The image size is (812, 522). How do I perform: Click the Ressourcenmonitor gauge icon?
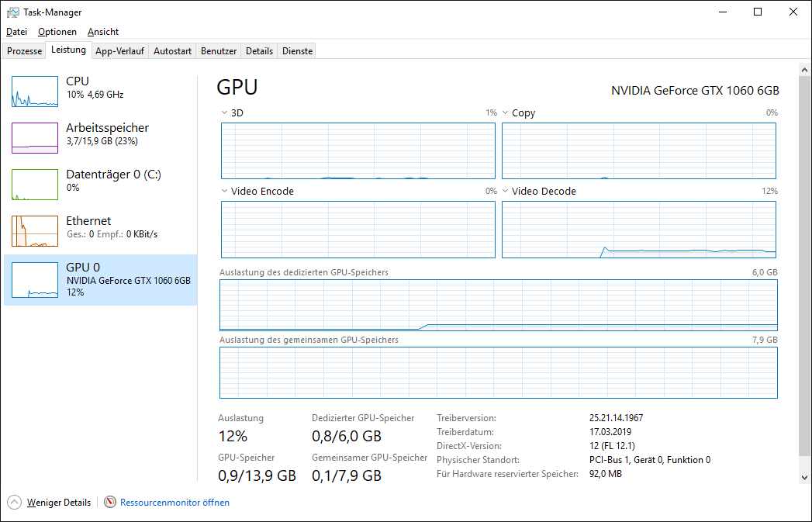[x=110, y=503]
